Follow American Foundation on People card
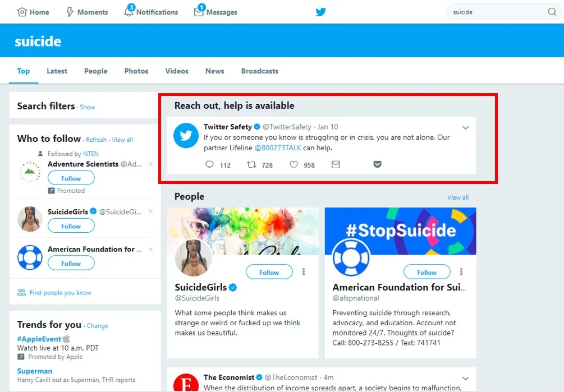This screenshot has width=564, height=392. point(427,272)
